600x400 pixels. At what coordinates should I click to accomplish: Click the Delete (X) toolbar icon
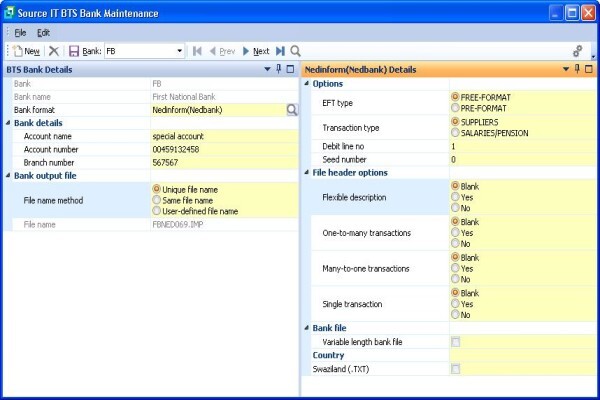point(54,51)
